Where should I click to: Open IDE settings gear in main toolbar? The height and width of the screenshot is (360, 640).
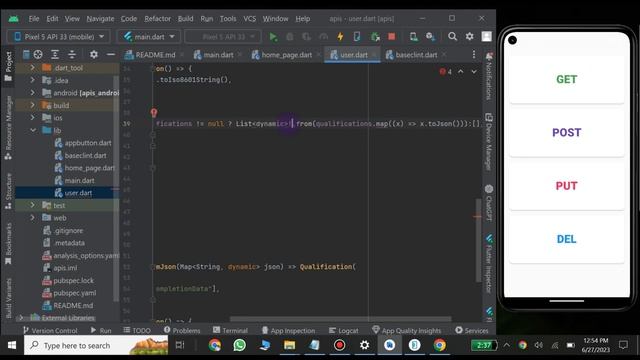pos(470,36)
